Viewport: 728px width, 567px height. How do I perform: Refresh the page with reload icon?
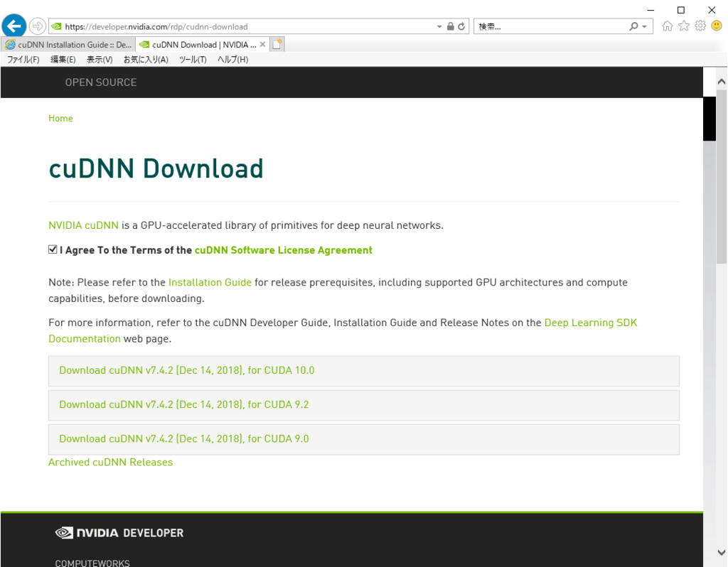point(461,26)
